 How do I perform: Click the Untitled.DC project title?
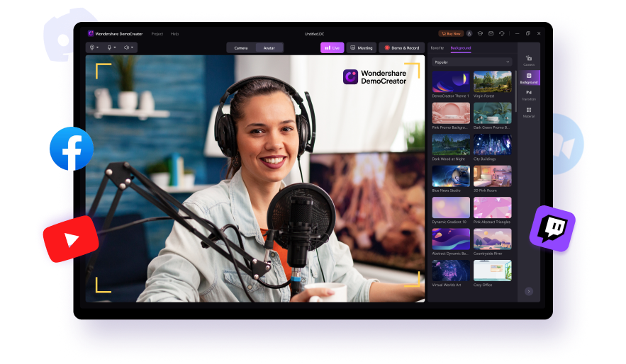[314, 34]
